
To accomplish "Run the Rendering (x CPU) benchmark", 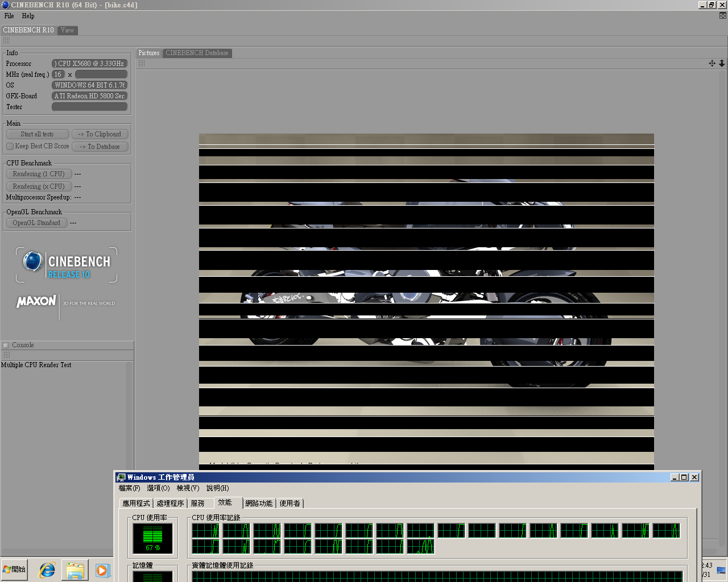I will (39, 186).
